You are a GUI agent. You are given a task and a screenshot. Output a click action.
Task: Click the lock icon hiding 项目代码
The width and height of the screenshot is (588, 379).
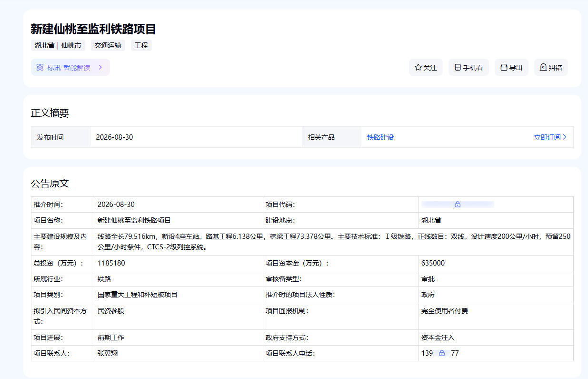click(x=458, y=205)
